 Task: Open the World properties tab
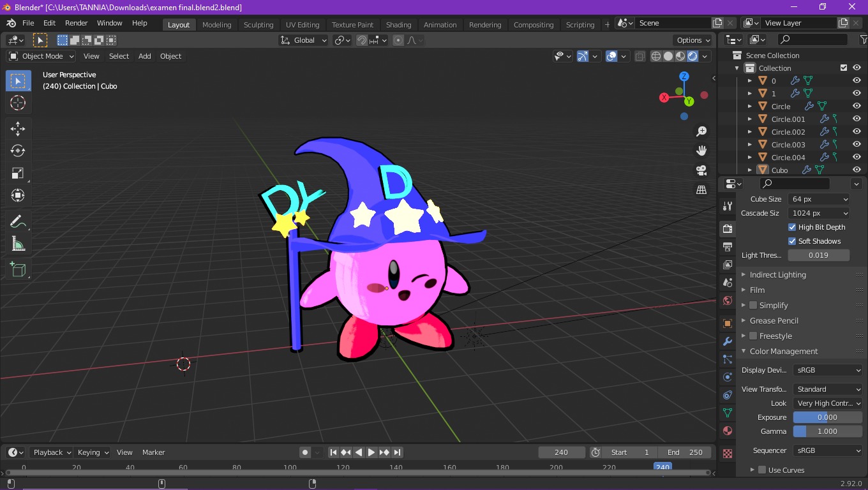[727, 300]
